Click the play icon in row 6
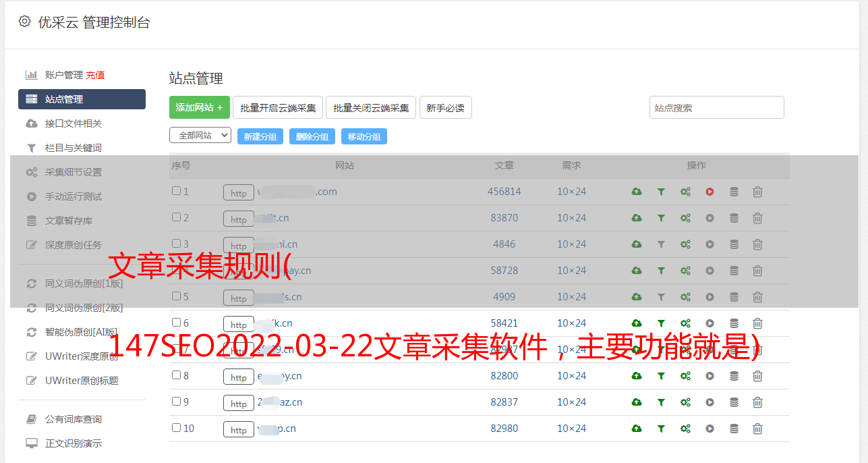The width and height of the screenshot is (868, 463). [x=710, y=323]
